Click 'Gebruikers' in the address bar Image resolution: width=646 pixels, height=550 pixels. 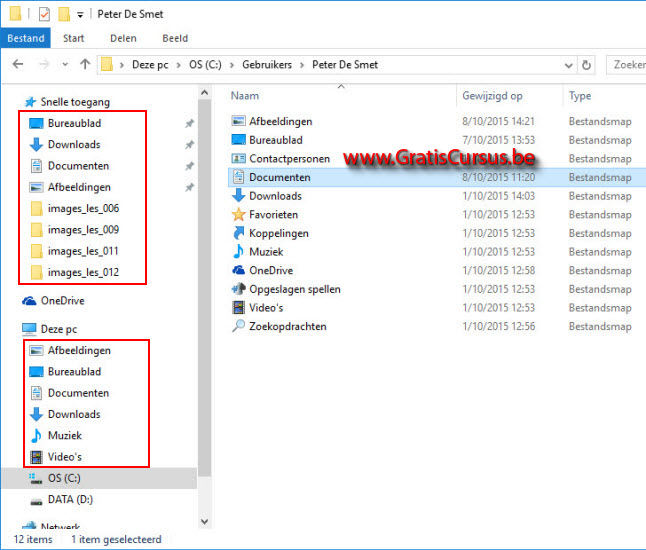[x=267, y=65]
